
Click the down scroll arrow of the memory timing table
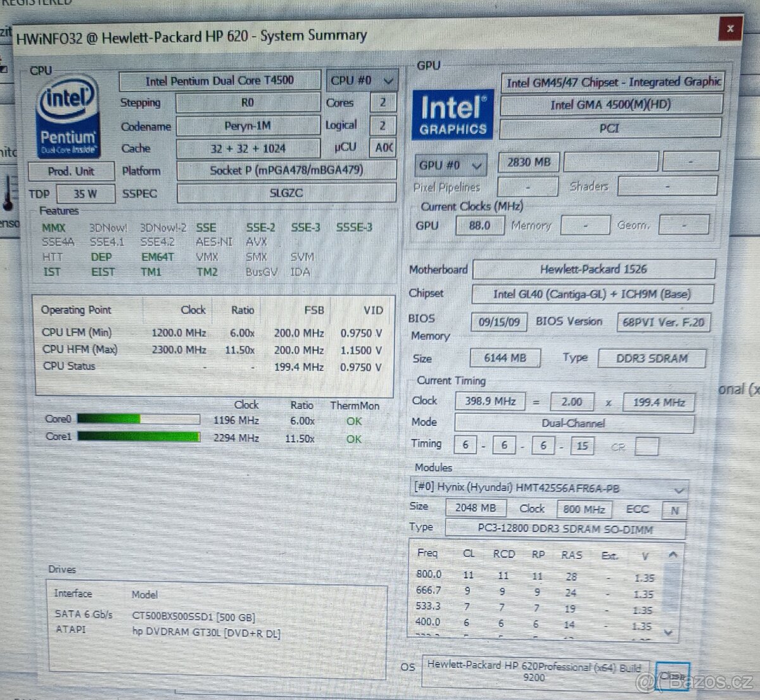click(x=668, y=632)
